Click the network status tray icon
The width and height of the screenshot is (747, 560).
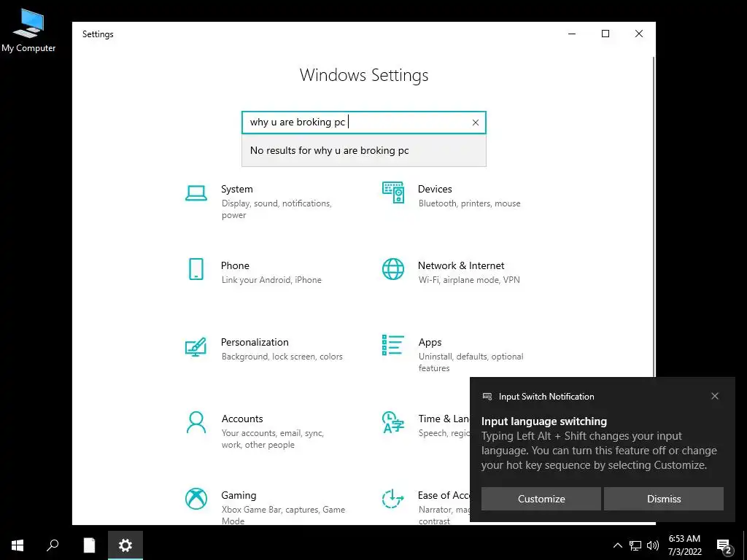[635, 545]
